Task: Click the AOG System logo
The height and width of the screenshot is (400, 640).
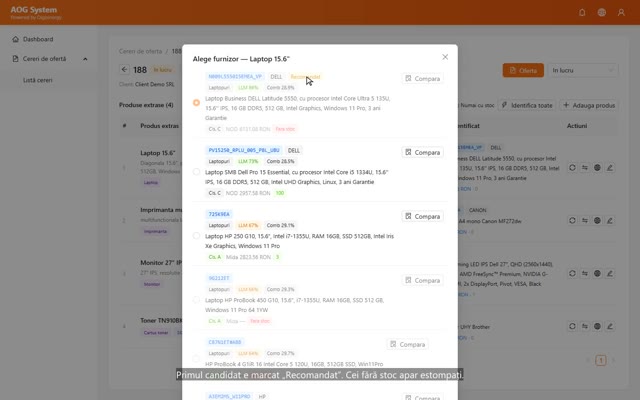Action: (36, 12)
